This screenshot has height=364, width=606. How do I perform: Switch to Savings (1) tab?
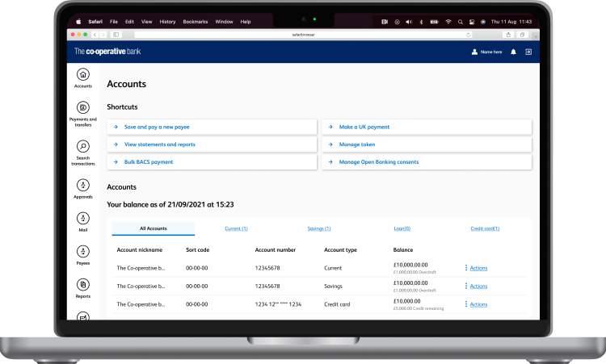(319, 228)
